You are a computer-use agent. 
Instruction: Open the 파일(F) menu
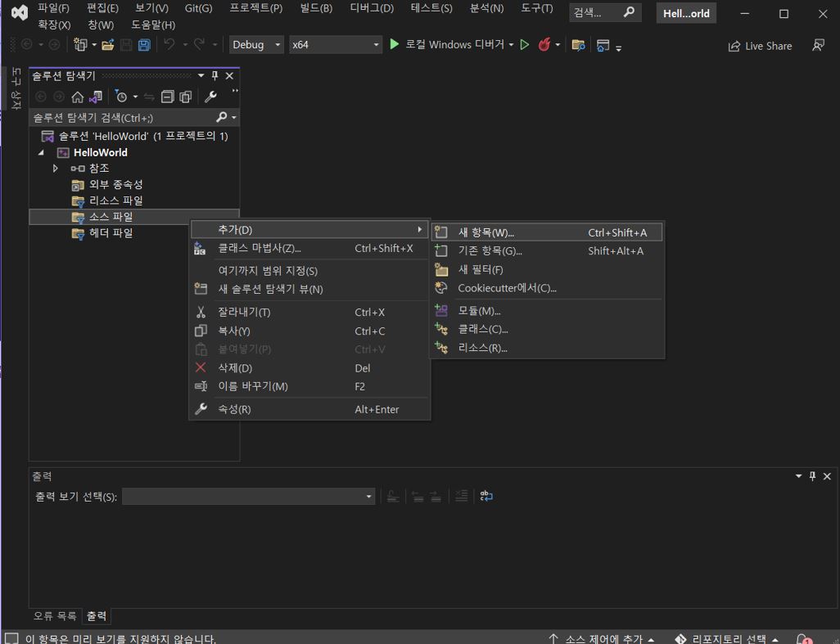pos(53,8)
